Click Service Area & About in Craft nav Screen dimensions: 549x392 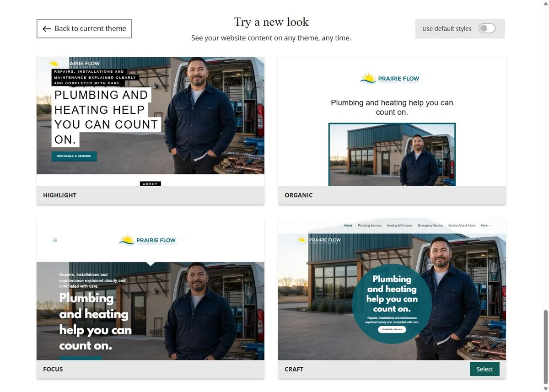pos(462,226)
